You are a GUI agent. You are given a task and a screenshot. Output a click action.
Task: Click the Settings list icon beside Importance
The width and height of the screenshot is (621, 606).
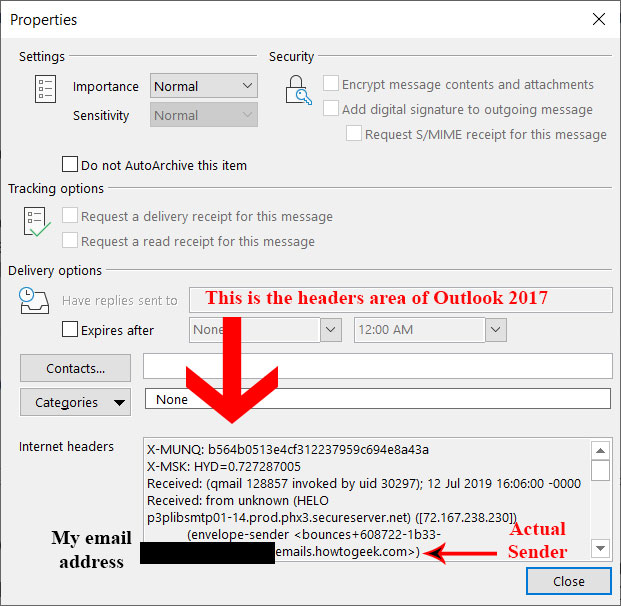click(45, 89)
